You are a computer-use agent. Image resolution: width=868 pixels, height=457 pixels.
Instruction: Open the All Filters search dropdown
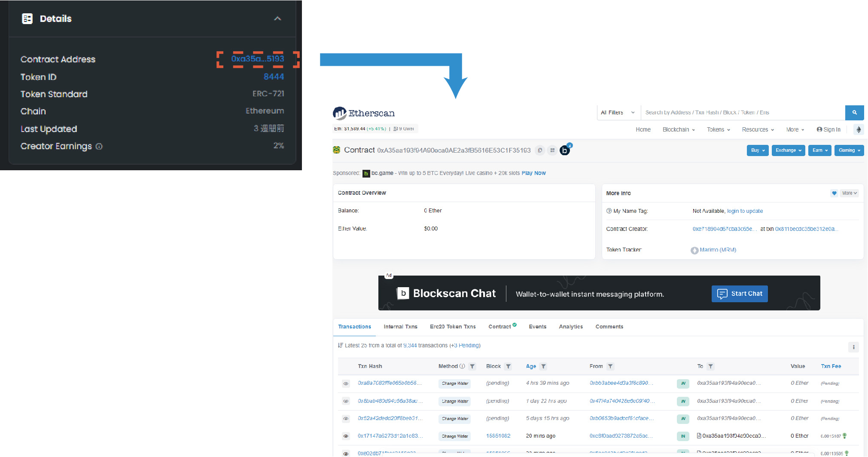point(618,113)
